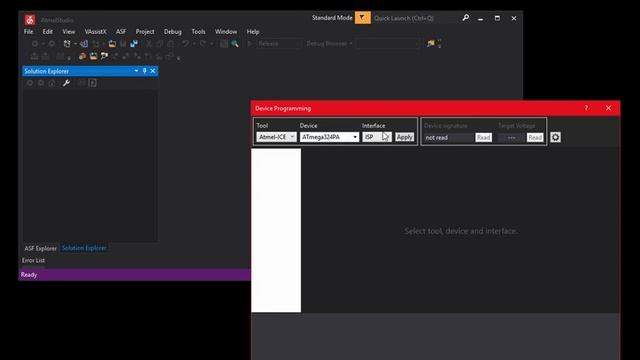Click the Find in Files magnifier toolbar icon
This screenshot has height=360, width=640.
(235, 44)
